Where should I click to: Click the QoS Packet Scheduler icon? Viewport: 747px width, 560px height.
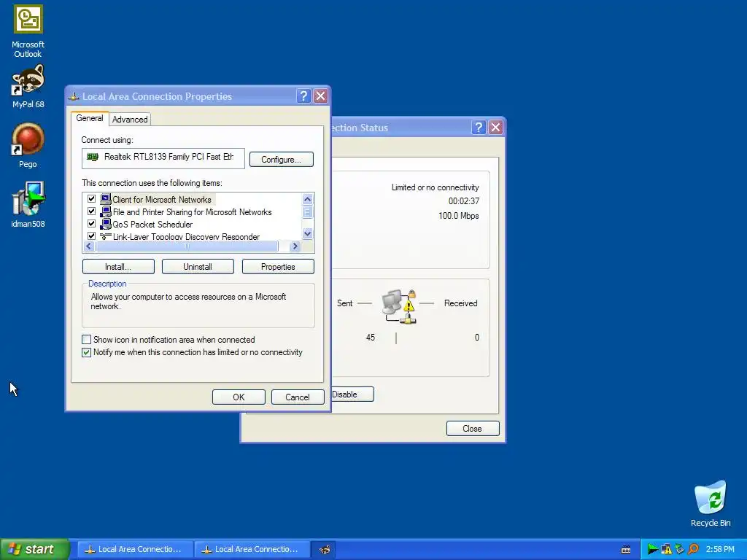[105, 224]
